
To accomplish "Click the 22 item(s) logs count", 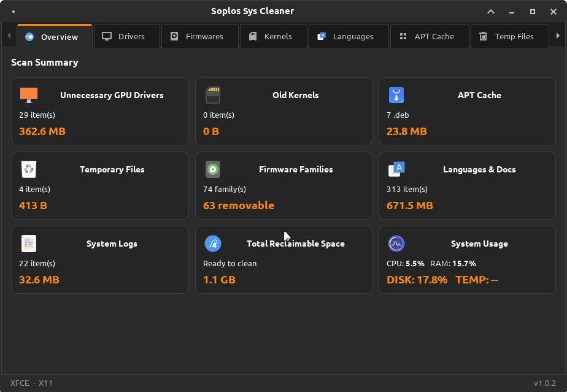I will pyautogui.click(x=37, y=263).
